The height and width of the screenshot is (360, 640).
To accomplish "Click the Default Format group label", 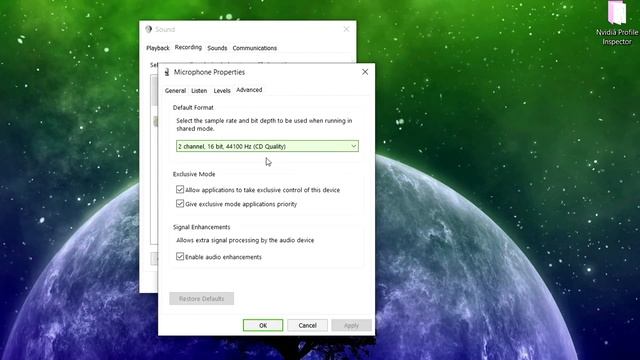I will pos(193,107).
